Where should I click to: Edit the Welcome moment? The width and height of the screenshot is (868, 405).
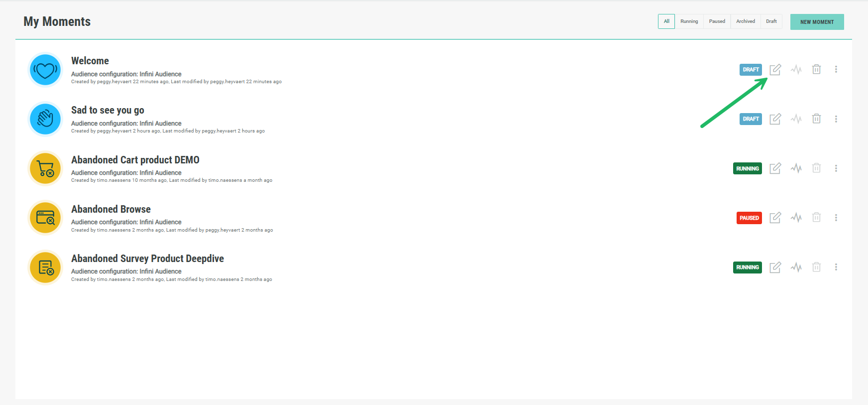tap(775, 70)
